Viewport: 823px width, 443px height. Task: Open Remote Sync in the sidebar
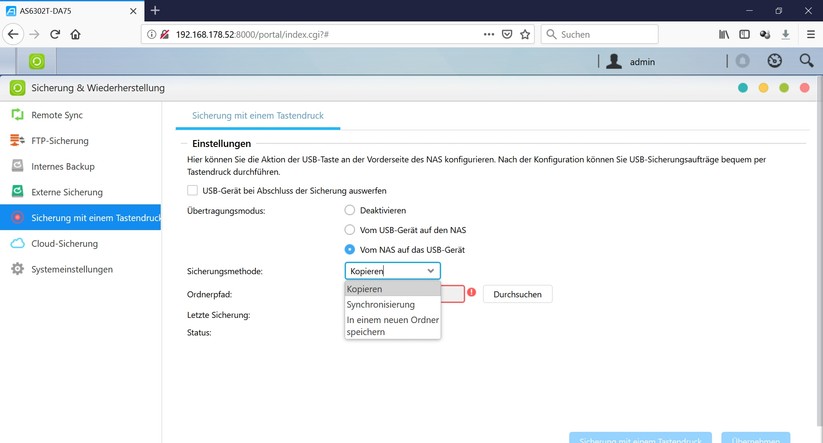pos(57,115)
